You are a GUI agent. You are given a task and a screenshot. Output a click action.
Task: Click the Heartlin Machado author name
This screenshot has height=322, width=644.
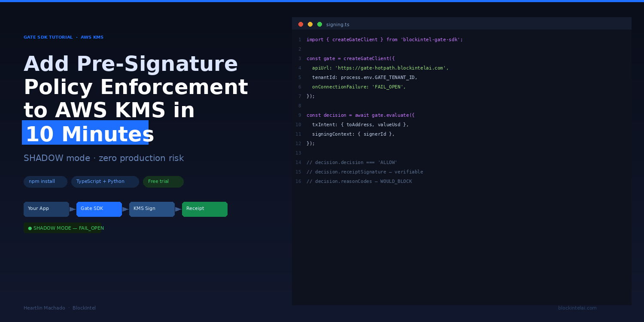point(44,308)
